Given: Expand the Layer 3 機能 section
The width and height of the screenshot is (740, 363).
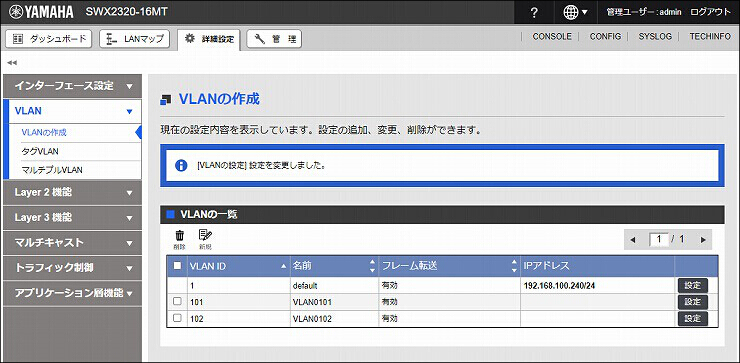Looking at the screenshot, I should (x=72, y=218).
